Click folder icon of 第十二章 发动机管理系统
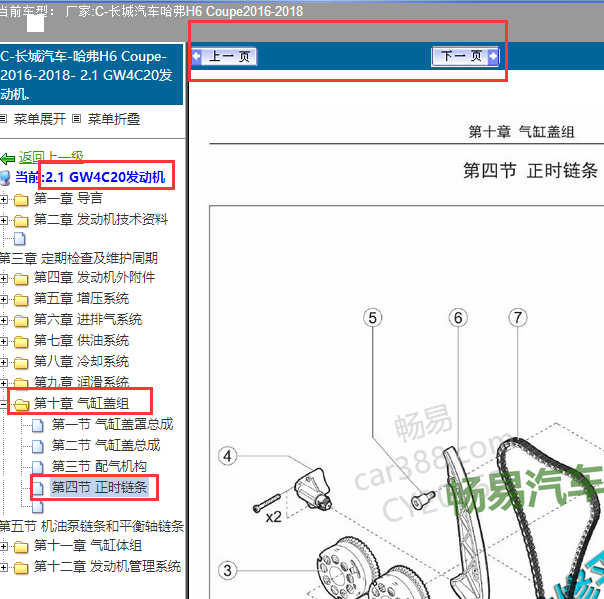604x599 pixels. click(21, 568)
